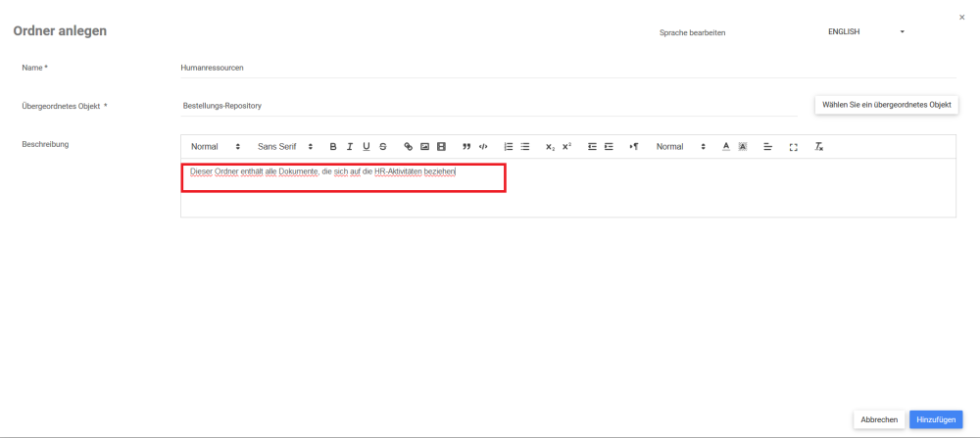This screenshot has width=980, height=438.
Task: Click the Name field containing Humanressourcen
Action: tap(568, 68)
